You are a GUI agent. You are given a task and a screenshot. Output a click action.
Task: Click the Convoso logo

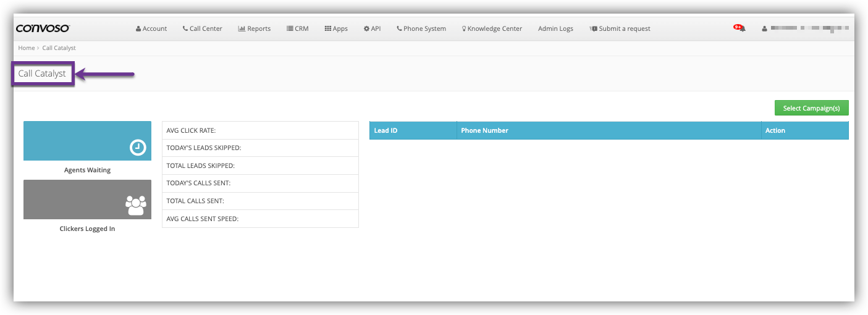(x=43, y=28)
